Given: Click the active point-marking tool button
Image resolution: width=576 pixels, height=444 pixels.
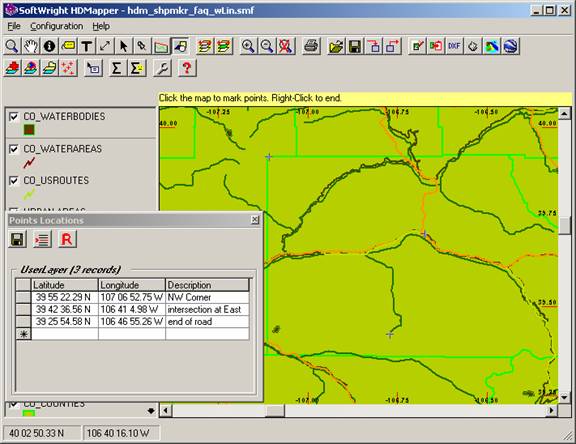Looking at the screenshot, I should tap(180, 46).
